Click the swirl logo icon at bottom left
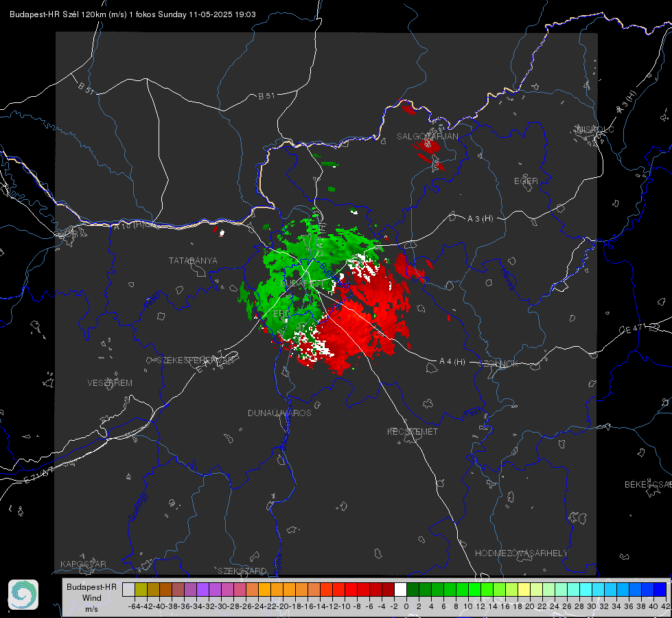 coord(23,595)
